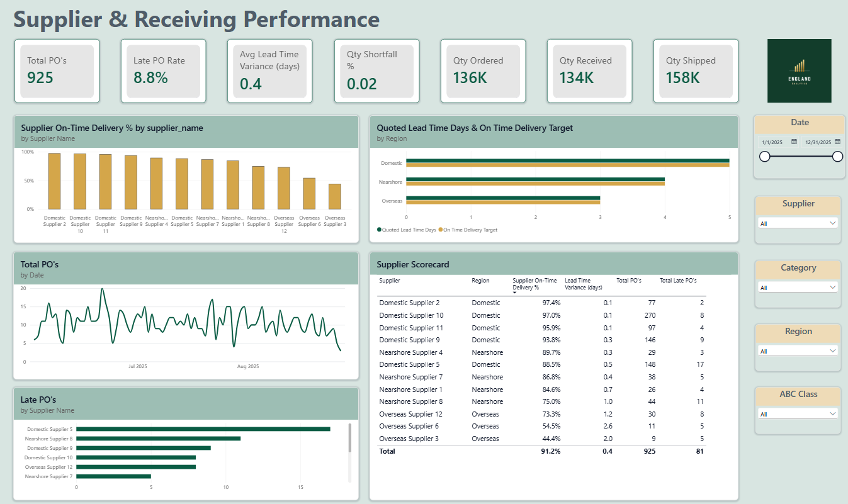Image resolution: width=848 pixels, height=504 pixels.
Task: Select the Late PO Rate KPI card
Action: click(164, 71)
